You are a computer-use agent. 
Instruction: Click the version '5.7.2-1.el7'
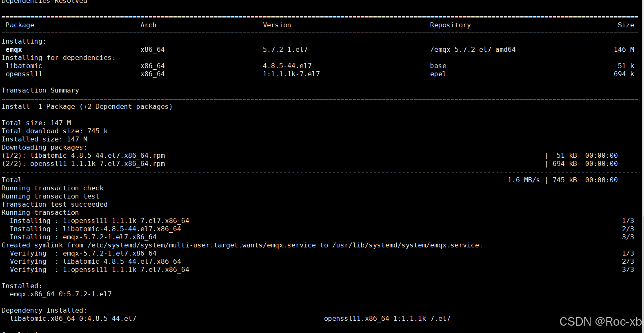[x=285, y=50]
